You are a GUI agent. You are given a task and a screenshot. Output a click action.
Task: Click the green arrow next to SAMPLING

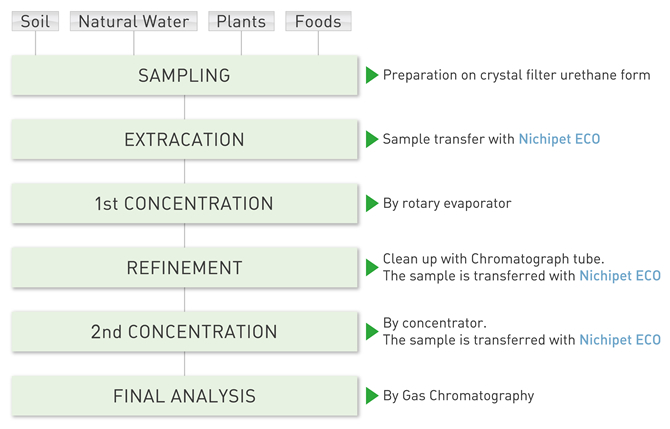[372, 75]
